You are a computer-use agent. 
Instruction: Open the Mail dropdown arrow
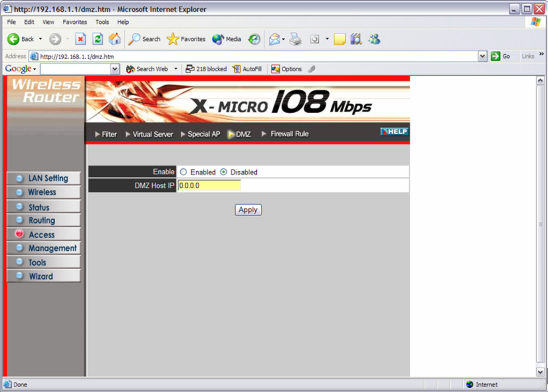point(283,39)
